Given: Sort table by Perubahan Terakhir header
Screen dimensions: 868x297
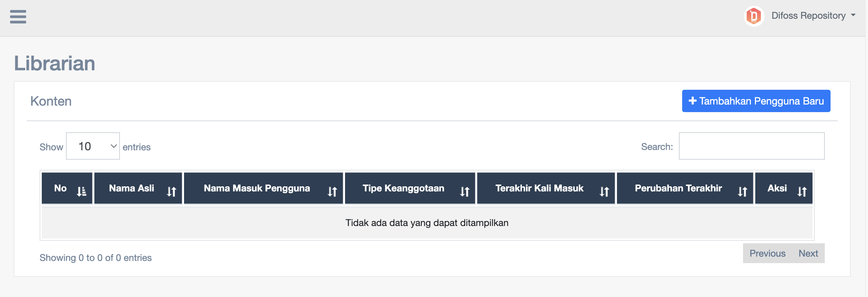Looking at the screenshot, I should [x=678, y=188].
